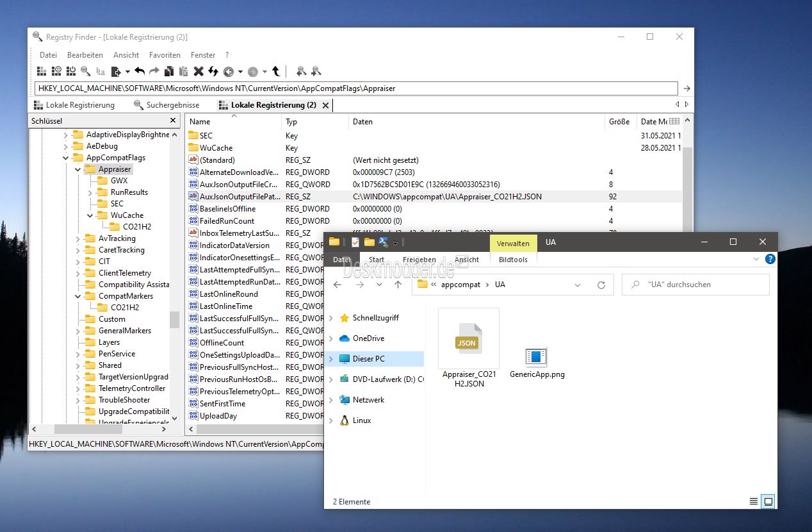
Task: Switch Explorer to details view toggle
Action: point(754,501)
